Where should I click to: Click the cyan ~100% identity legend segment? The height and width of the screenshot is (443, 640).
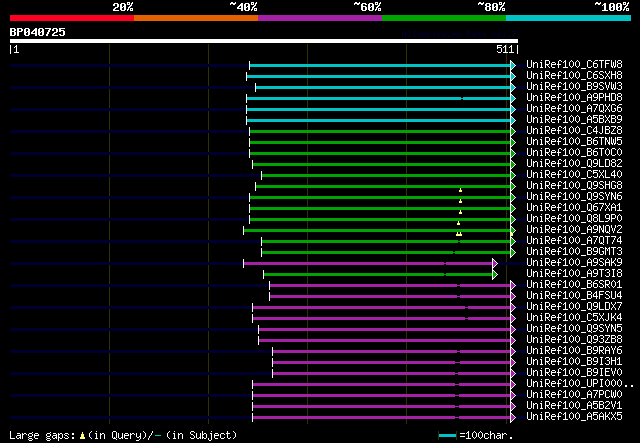tap(569, 18)
